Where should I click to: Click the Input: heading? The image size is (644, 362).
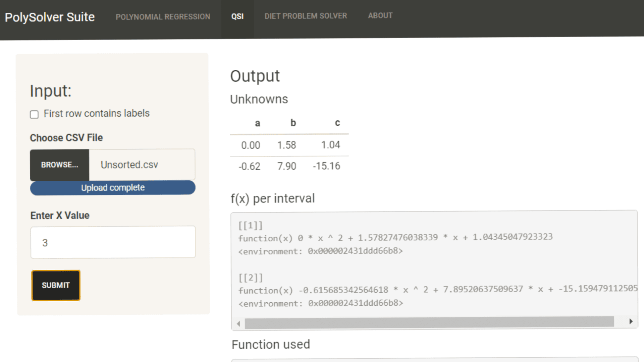coord(51,91)
